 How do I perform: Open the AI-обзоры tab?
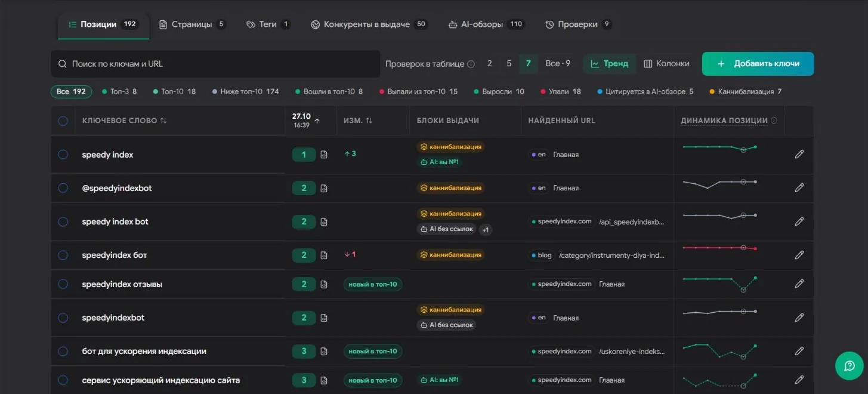point(486,24)
